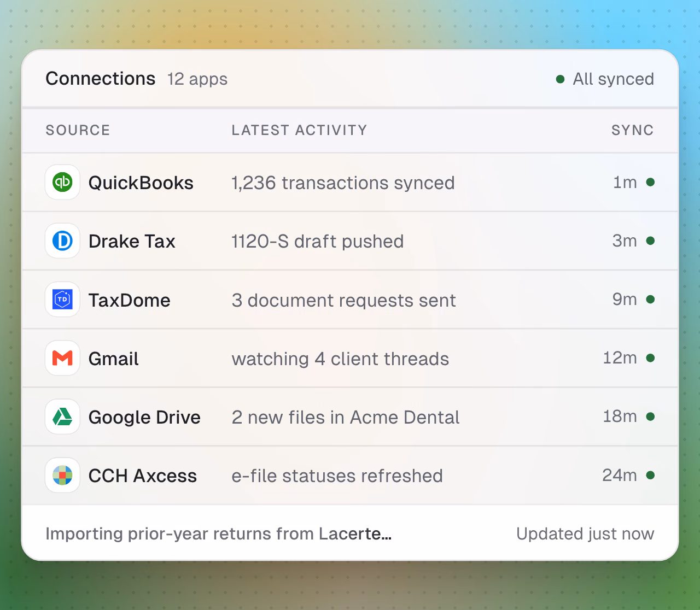The height and width of the screenshot is (610, 700).
Task: Select the CCH Axcess source name
Action: coord(143,476)
